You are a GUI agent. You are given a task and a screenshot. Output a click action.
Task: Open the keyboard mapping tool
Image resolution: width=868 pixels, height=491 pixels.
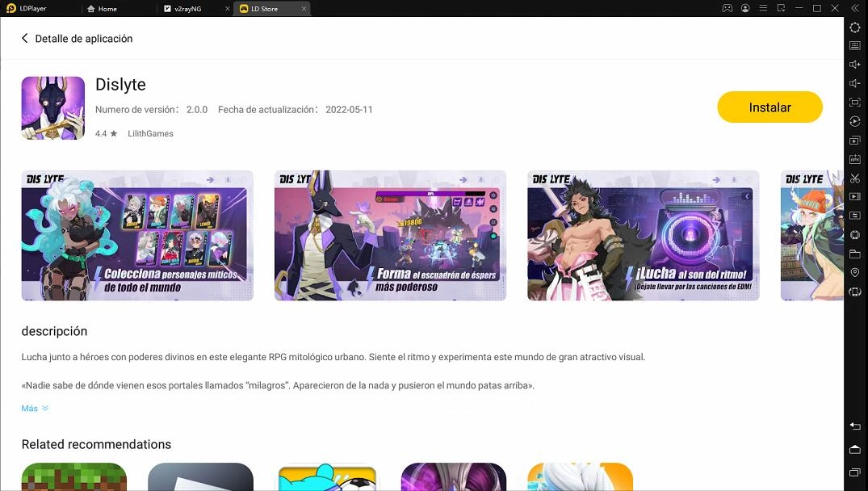[855, 46]
